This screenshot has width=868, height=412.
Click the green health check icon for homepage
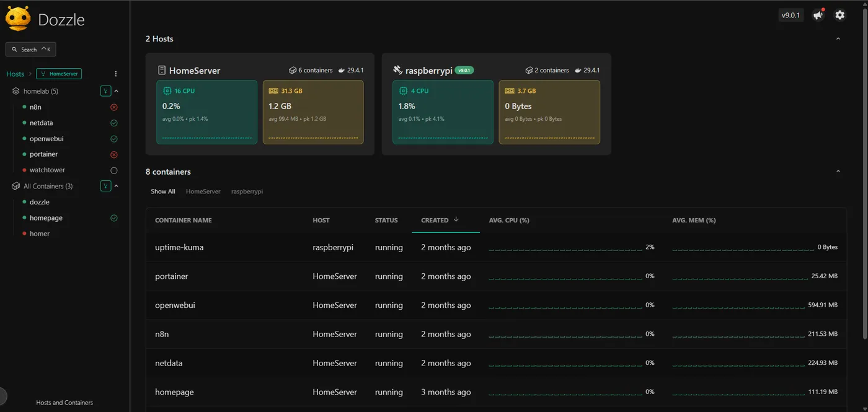pos(113,218)
